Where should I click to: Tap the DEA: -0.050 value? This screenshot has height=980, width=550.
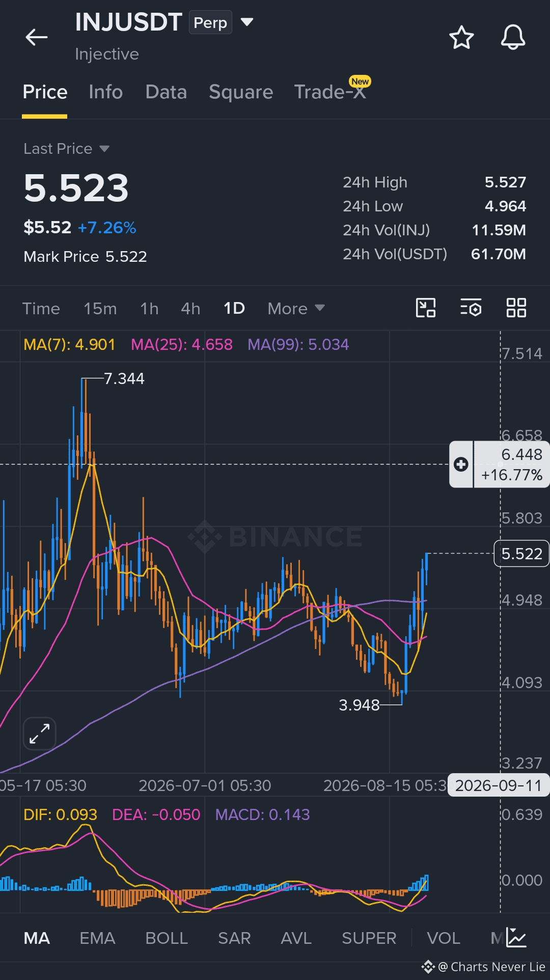pos(156,814)
